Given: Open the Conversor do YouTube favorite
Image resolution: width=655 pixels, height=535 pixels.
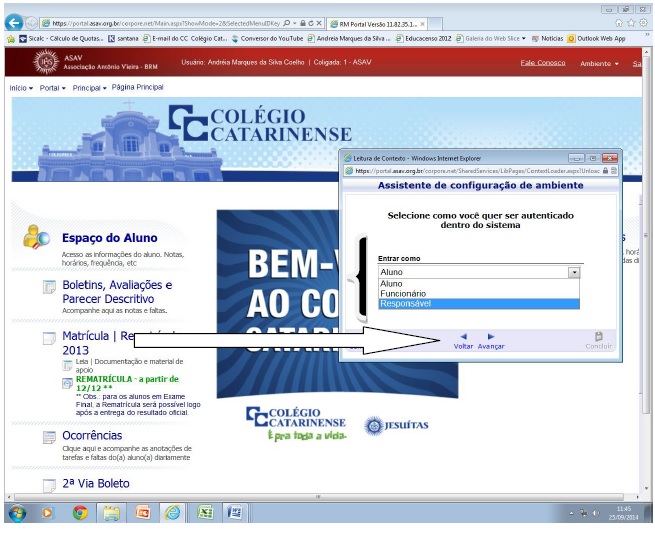Looking at the screenshot, I should click(x=267, y=38).
